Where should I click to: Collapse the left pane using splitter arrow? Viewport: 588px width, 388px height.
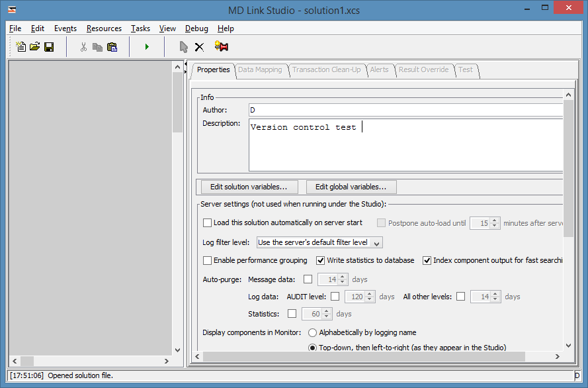pyautogui.click(x=185, y=64)
